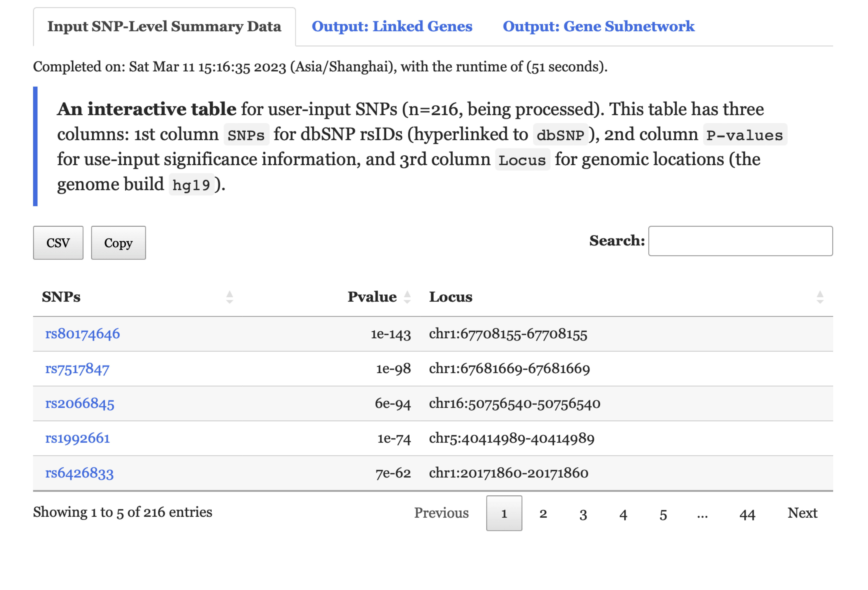
Task: Sort table by SNPs column arrows
Action: point(229,297)
